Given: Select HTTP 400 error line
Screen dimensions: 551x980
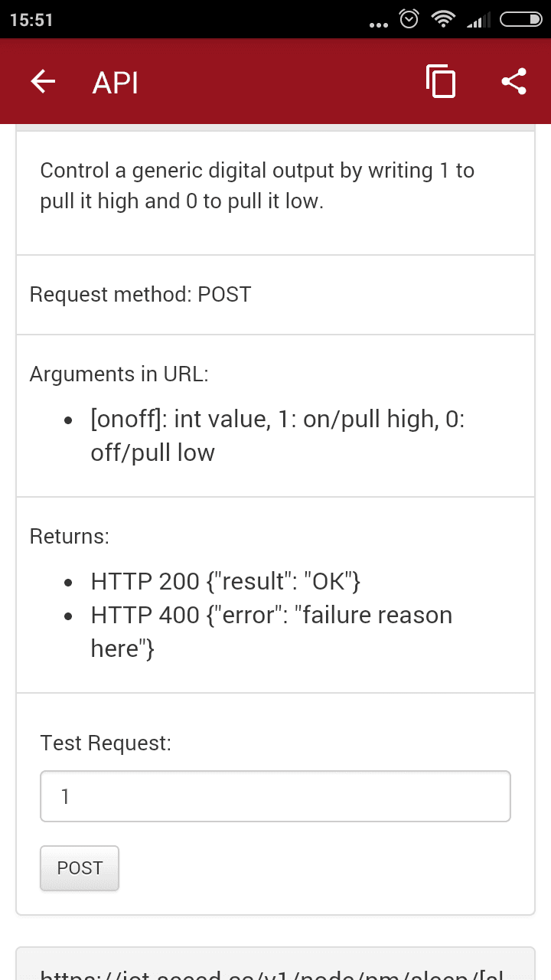Looking at the screenshot, I should 272,632.
